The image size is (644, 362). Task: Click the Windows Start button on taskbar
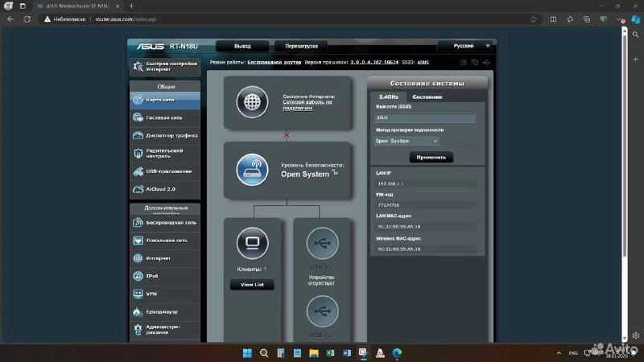click(246, 353)
